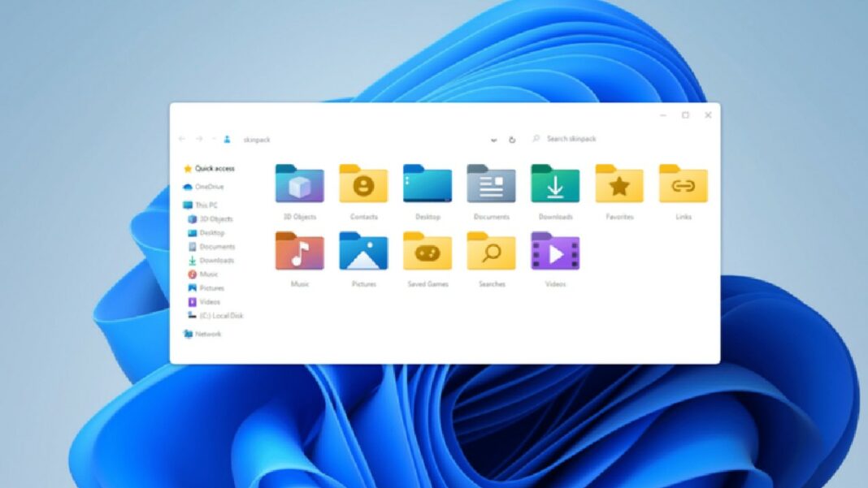Expand the address bar history dropdown
The height and width of the screenshot is (488, 868).
tap(494, 140)
